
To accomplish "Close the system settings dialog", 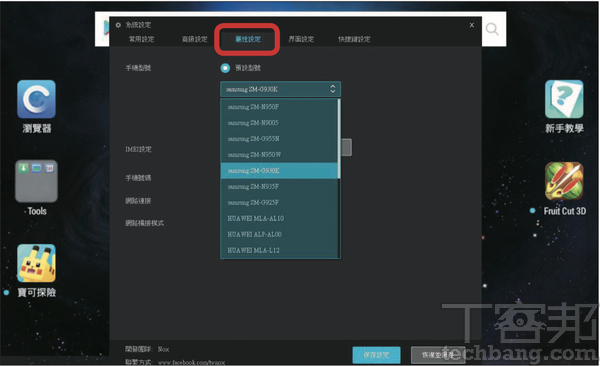I will [472, 25].
